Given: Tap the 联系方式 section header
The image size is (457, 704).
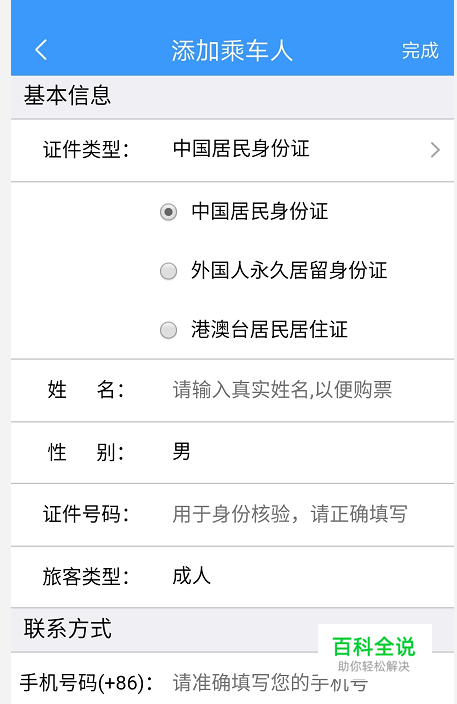Looking at the screenshot, I should (67, 629).
